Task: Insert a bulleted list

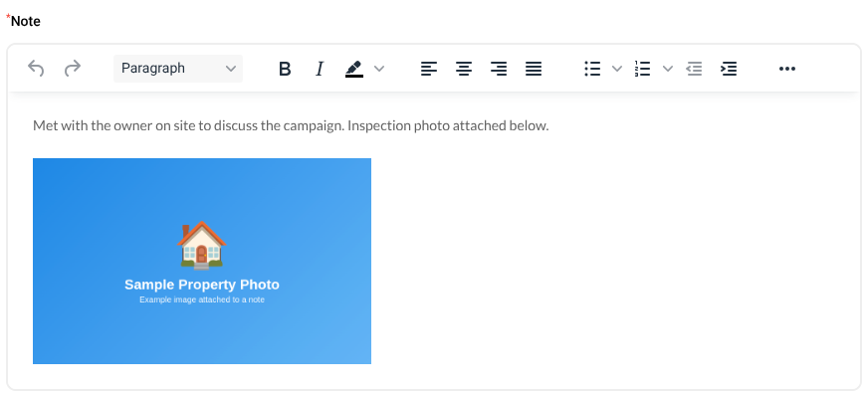Action: [x=592, y=69]
